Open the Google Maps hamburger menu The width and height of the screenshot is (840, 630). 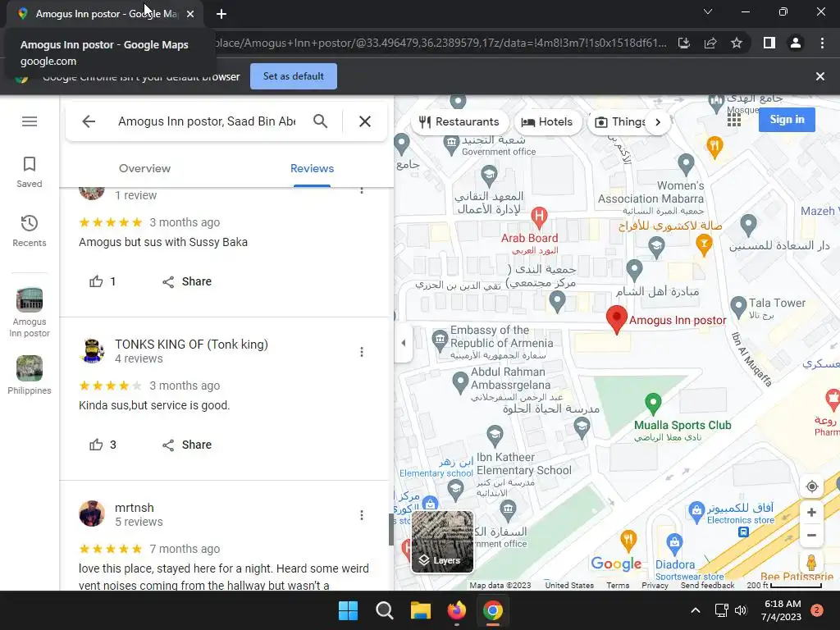point(30,121)
